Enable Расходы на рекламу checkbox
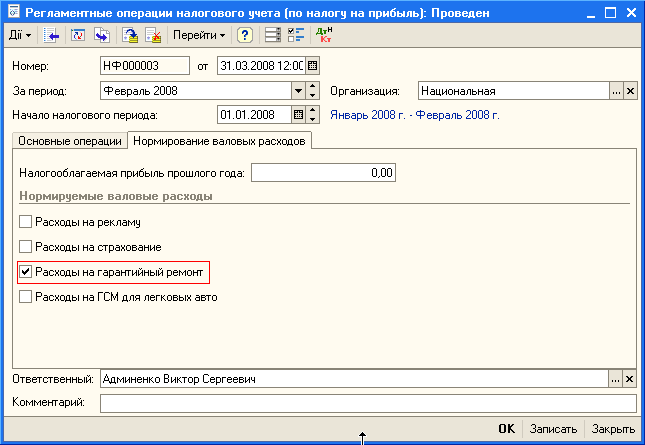 (x=25, y=222)
